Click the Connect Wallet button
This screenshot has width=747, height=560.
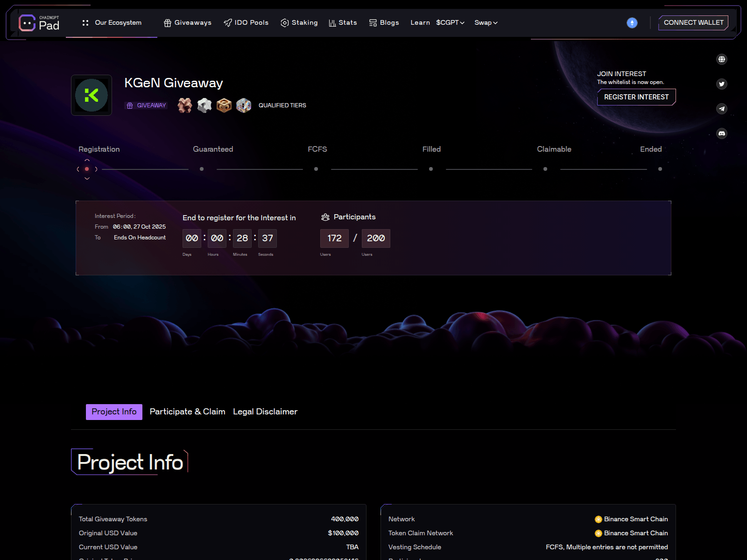pos(693,22)
